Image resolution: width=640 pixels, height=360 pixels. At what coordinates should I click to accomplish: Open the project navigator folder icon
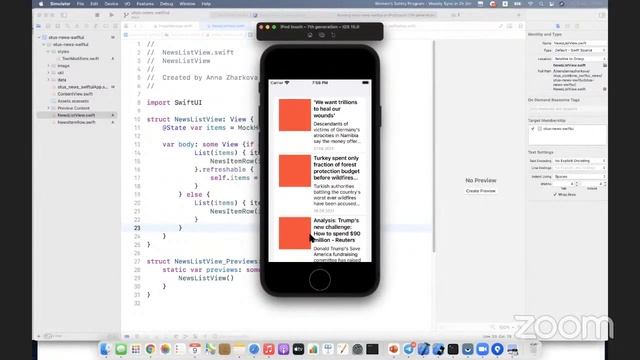click(x=39, y=26)
